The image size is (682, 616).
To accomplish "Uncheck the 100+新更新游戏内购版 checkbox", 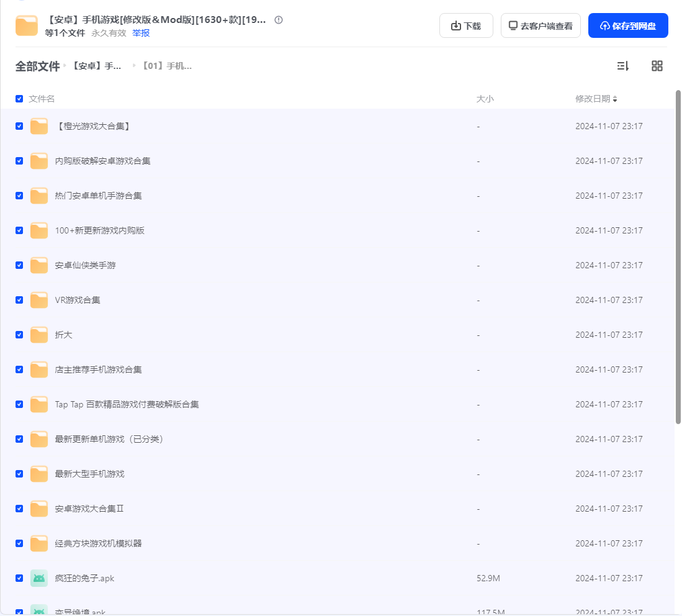I will [x=19, y=230].
